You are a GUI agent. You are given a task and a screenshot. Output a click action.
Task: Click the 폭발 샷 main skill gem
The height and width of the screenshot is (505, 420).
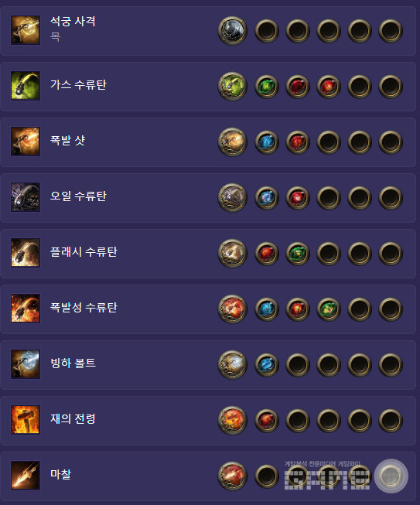[x=233, y=142]
